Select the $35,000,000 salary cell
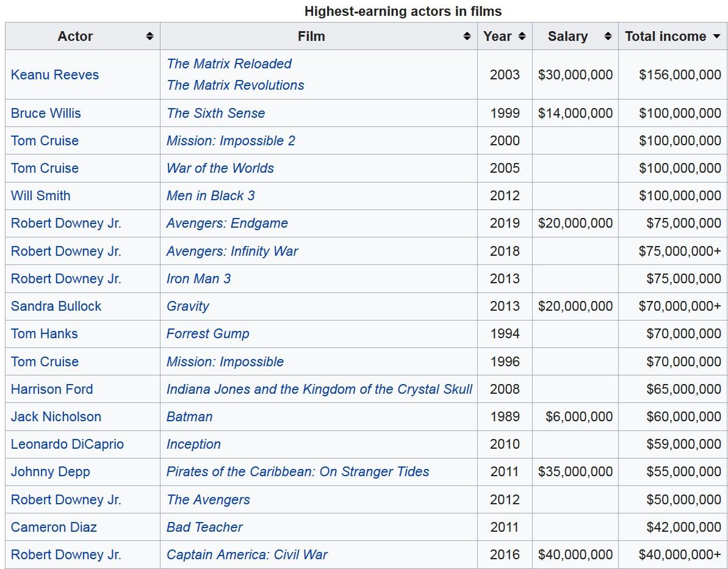 (x=575, y=471)
